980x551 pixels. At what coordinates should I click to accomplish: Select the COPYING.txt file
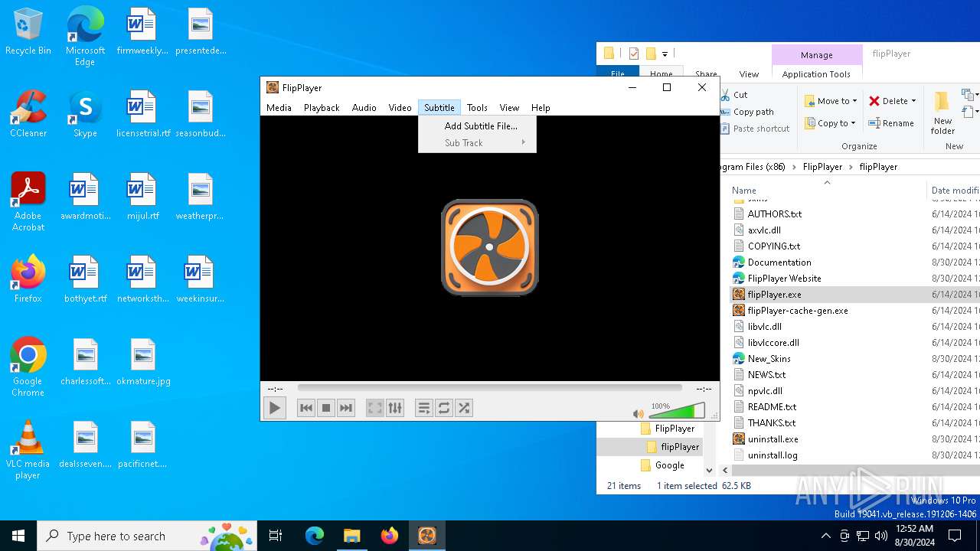tap(773, 246)
